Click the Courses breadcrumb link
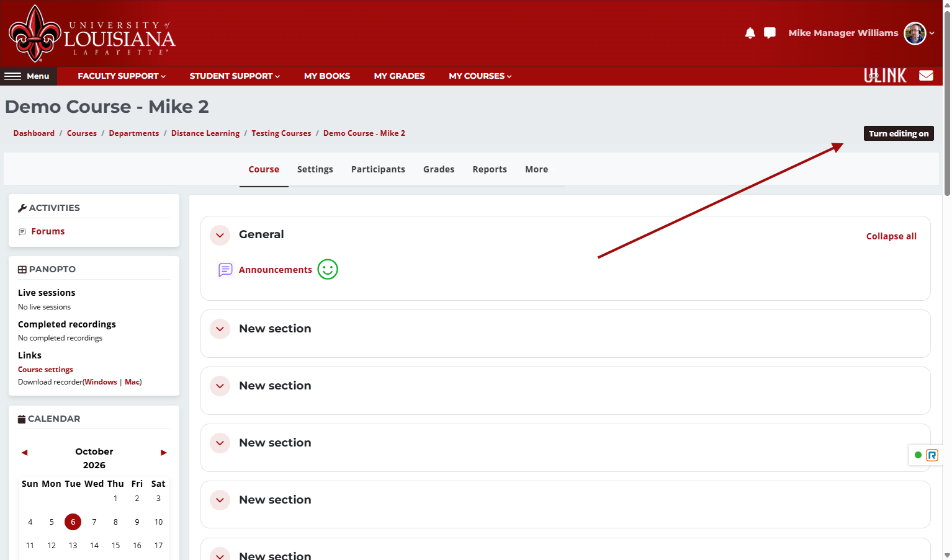This screenshot has height=560, width=952. 82,133
